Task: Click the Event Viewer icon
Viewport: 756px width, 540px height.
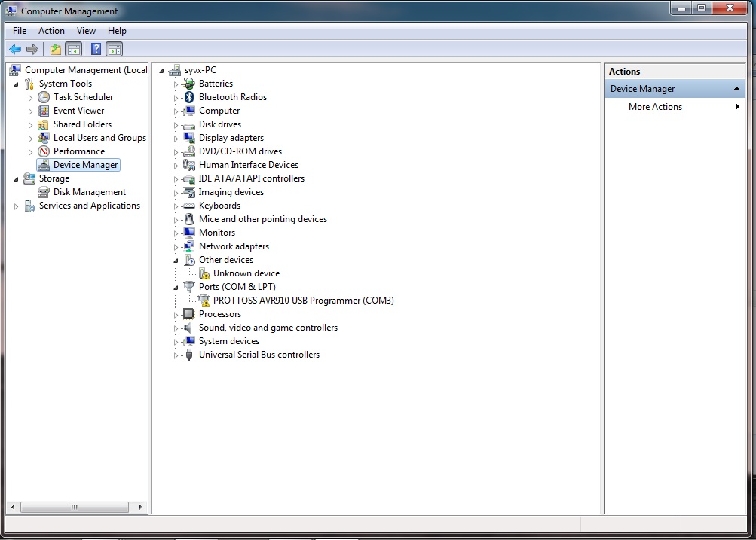Action: (x=44, y=111)
